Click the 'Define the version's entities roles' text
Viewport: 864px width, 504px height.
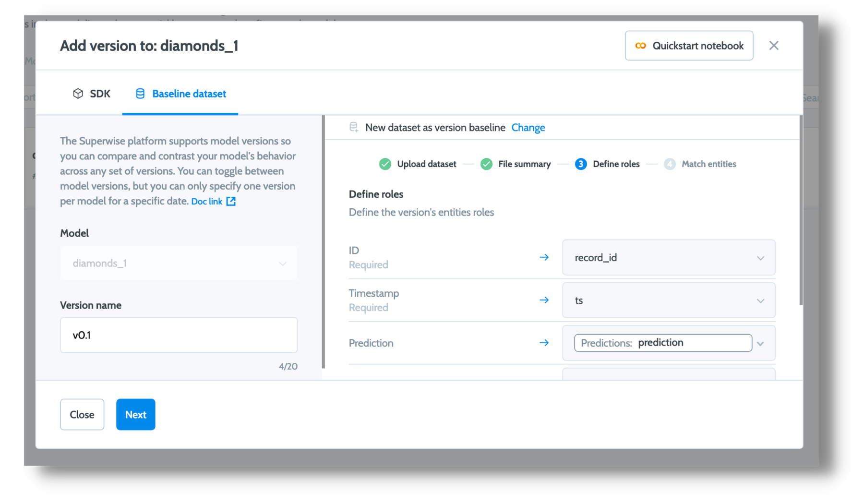tap(421, 212)
